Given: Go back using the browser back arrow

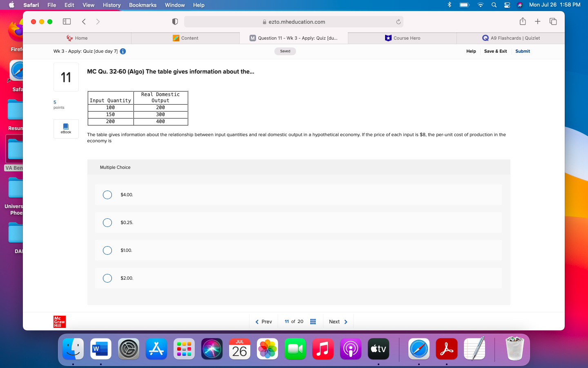Looking at the screenshot, I should 84,21.
